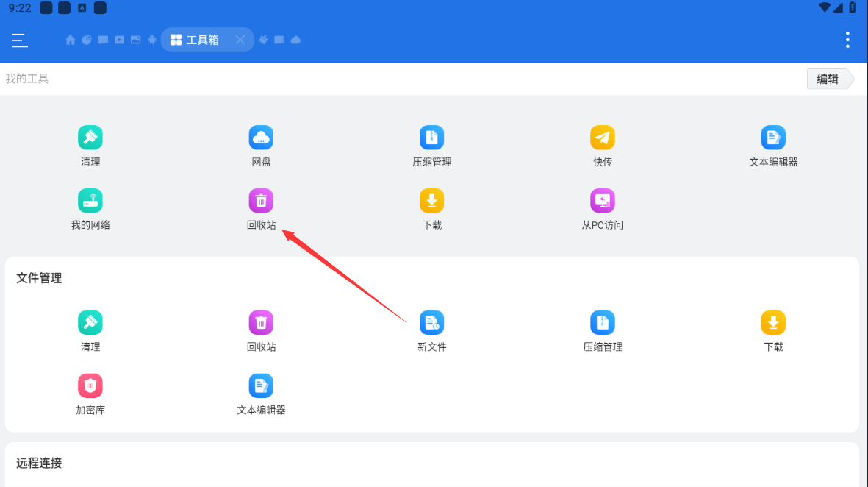Image resolution: width=868 pixels, height=487 pixels.
Task: Open the 下载 downloads tool icon
Action: (432, 200)
